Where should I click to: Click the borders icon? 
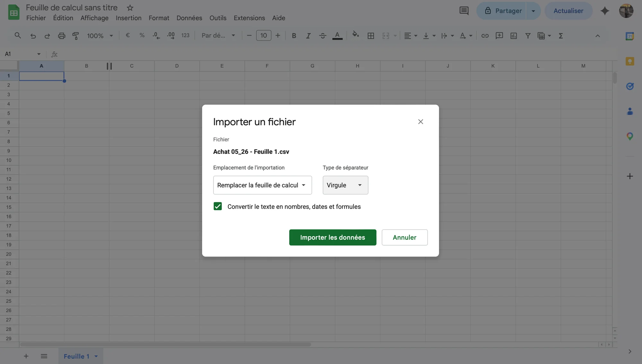[371, 36]
